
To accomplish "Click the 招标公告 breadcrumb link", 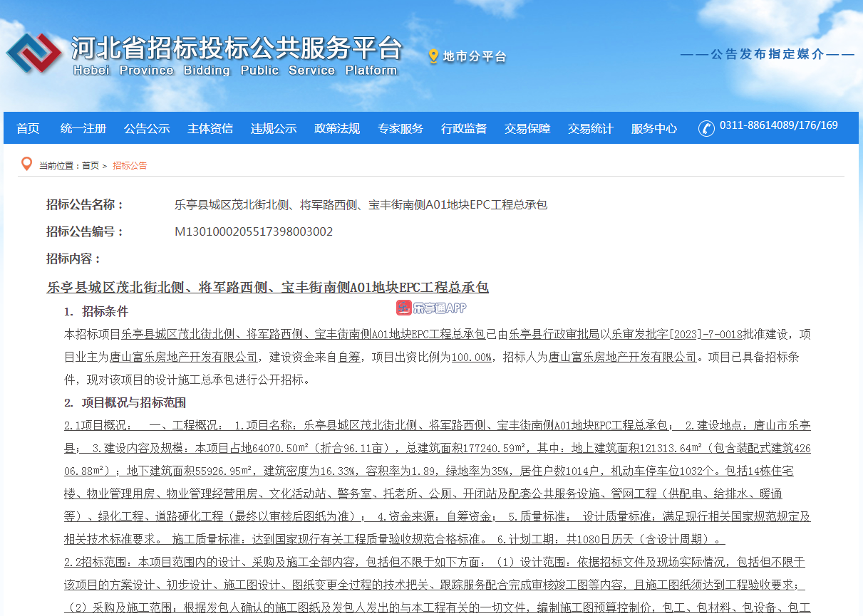I will 130,166.
